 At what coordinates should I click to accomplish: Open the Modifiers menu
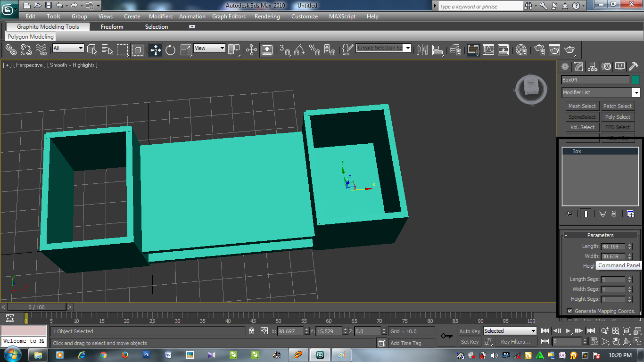point(160,16)
